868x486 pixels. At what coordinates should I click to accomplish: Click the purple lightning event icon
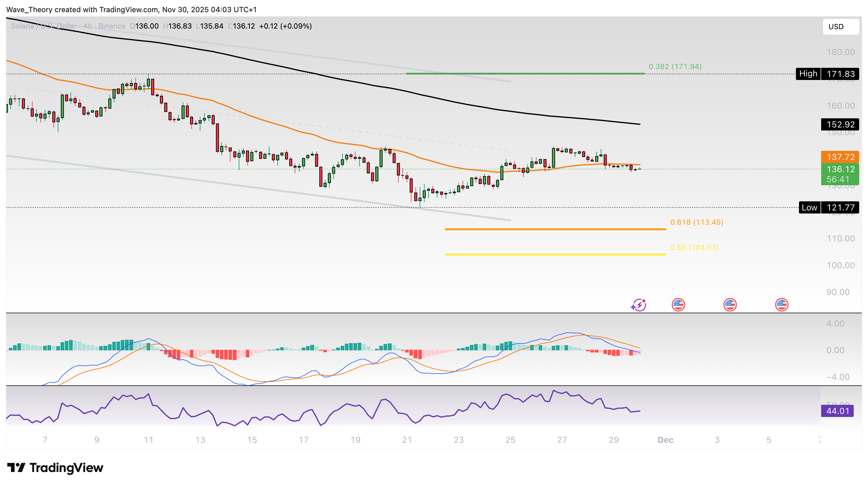pyautogui.click(x=639, y=305)
